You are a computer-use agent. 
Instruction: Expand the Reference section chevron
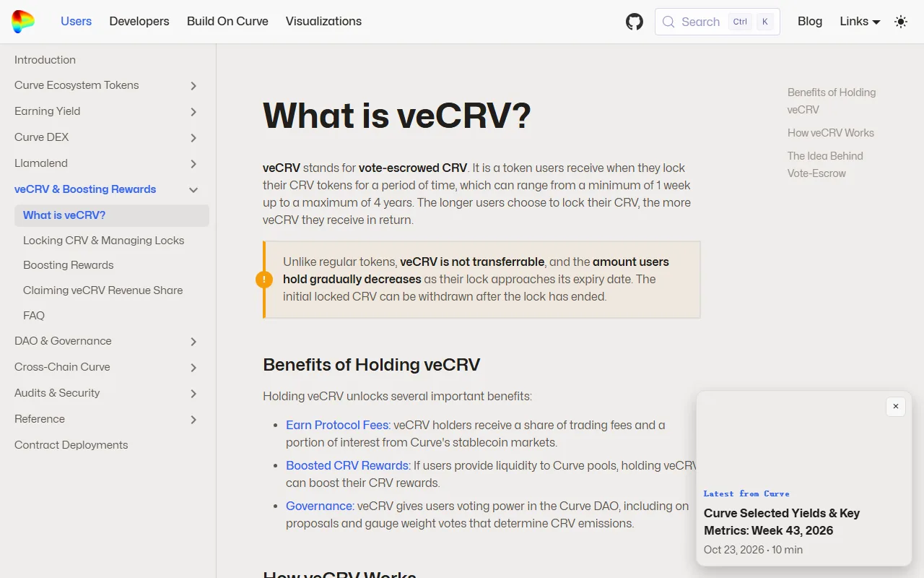[x=193, y=420]
